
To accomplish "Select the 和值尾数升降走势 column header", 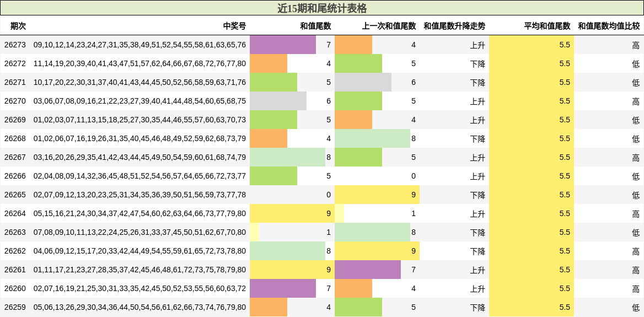I will tap(454, 26).
